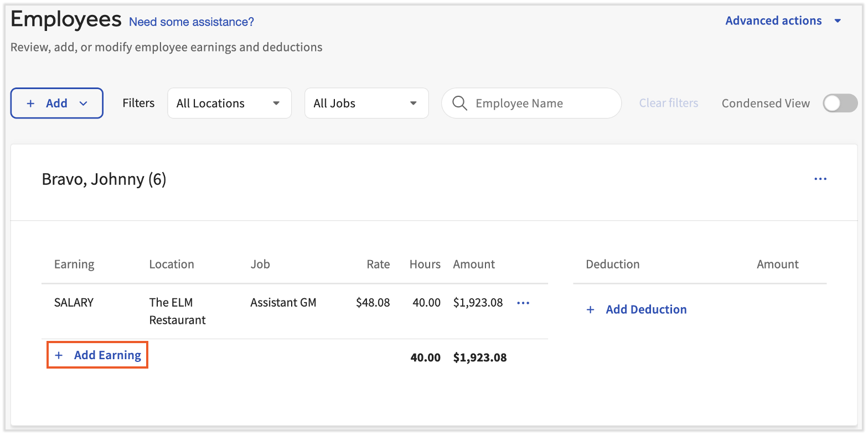
Task: Open the Need some assistance? help link
Action: 191,22
